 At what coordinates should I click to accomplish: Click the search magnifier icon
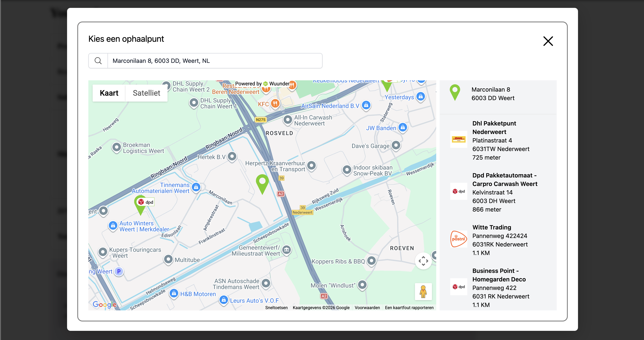[98, 61]
